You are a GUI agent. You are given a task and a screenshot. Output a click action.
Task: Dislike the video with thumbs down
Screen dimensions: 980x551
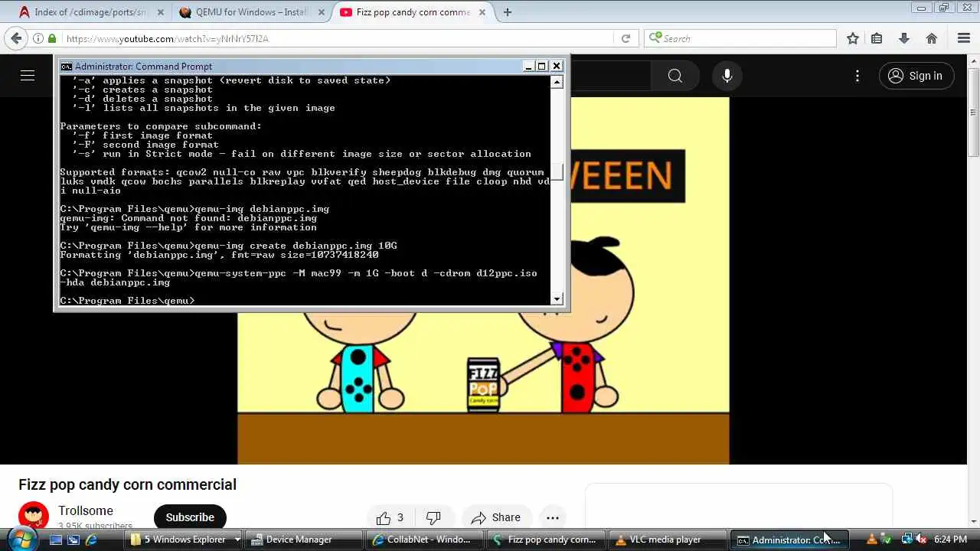click(x=433, y=518)
